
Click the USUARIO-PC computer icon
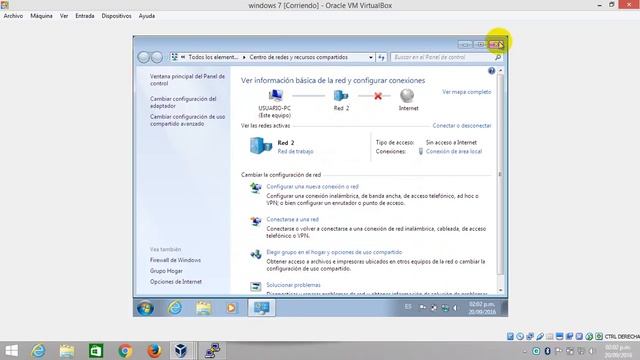[276, 96]
